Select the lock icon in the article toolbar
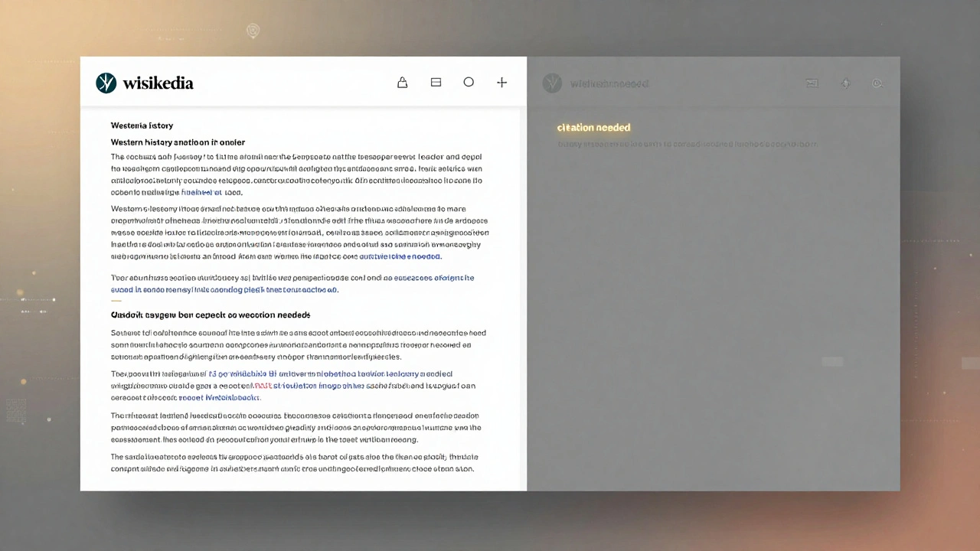The height and width of the screenshot is (551, 980). (402, 82)
